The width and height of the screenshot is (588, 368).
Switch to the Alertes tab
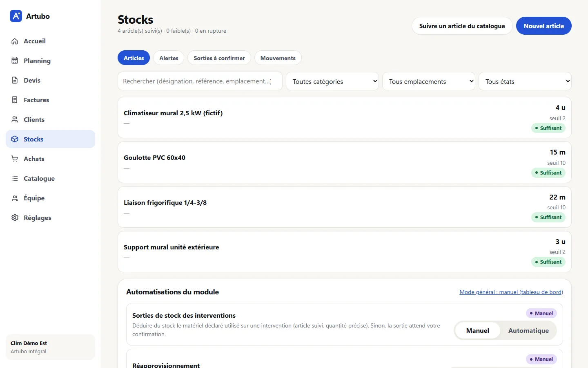point(169,58)
